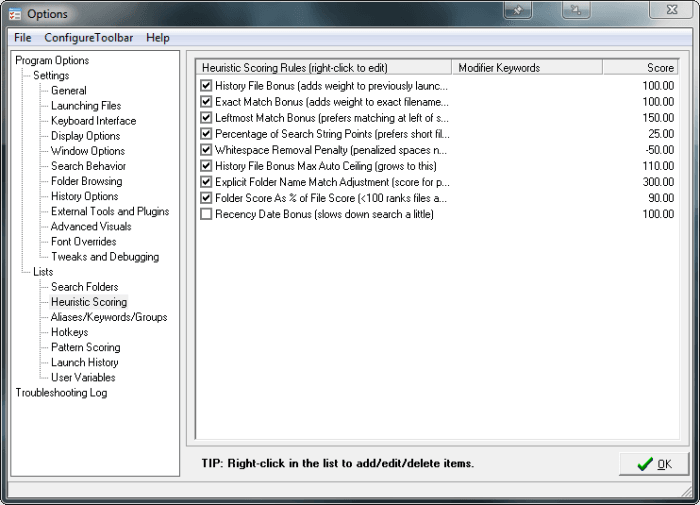
Task: Open the Troubleshooting Log item
Action: [x=61, y=393]
